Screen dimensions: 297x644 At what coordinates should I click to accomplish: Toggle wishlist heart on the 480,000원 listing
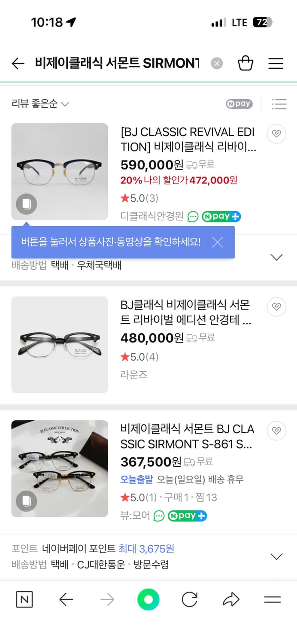[x=276, y=307]
